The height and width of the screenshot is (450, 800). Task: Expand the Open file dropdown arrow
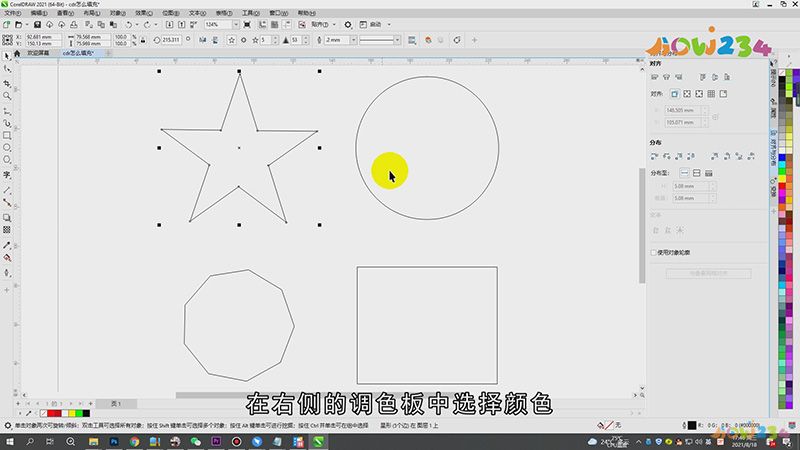coord(27,24)
